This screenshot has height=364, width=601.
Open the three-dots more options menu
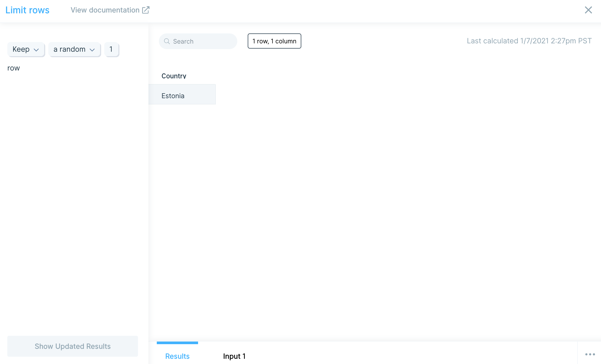[x=590, y=354]
